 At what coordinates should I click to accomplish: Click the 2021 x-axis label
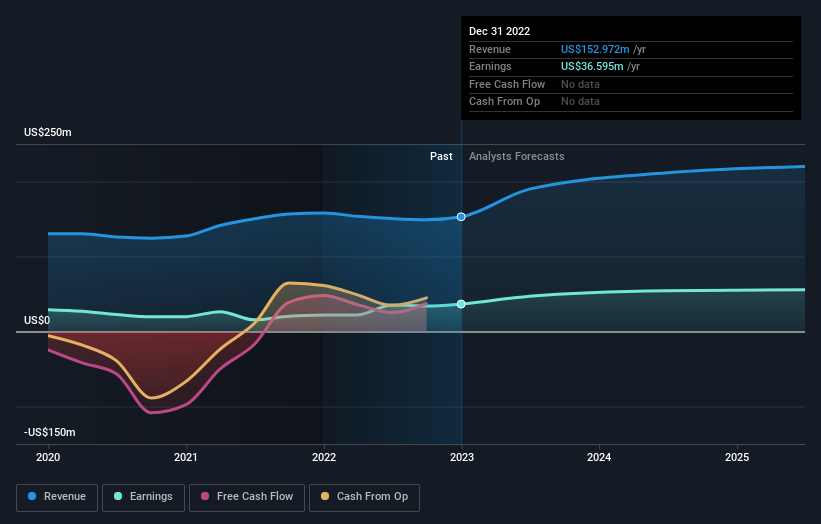point(186,457)
